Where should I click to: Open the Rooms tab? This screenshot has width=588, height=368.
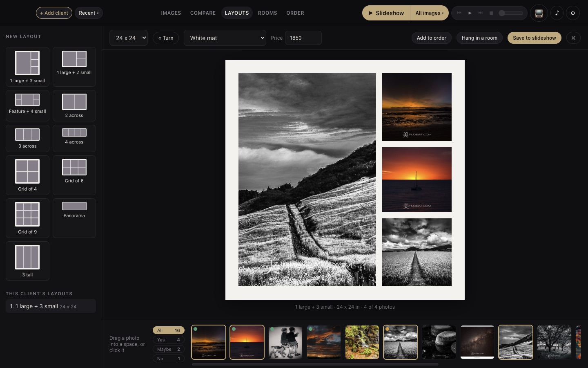tap(267, 13)
